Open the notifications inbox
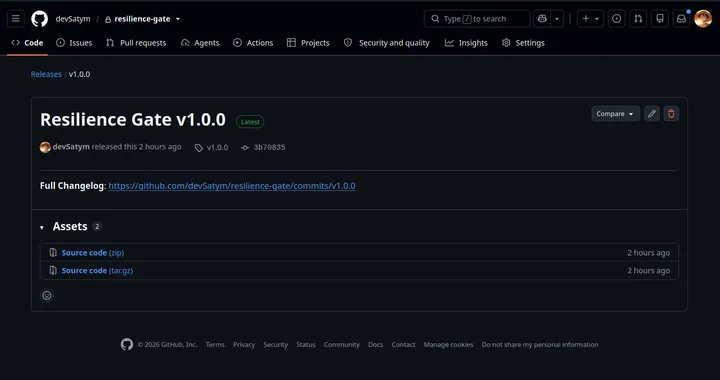This screenshot has height=380, width=720. 681,19
